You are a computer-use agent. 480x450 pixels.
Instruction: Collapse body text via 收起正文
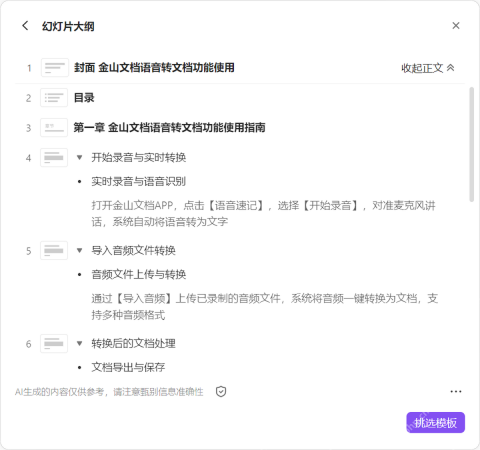click(428, 68)
